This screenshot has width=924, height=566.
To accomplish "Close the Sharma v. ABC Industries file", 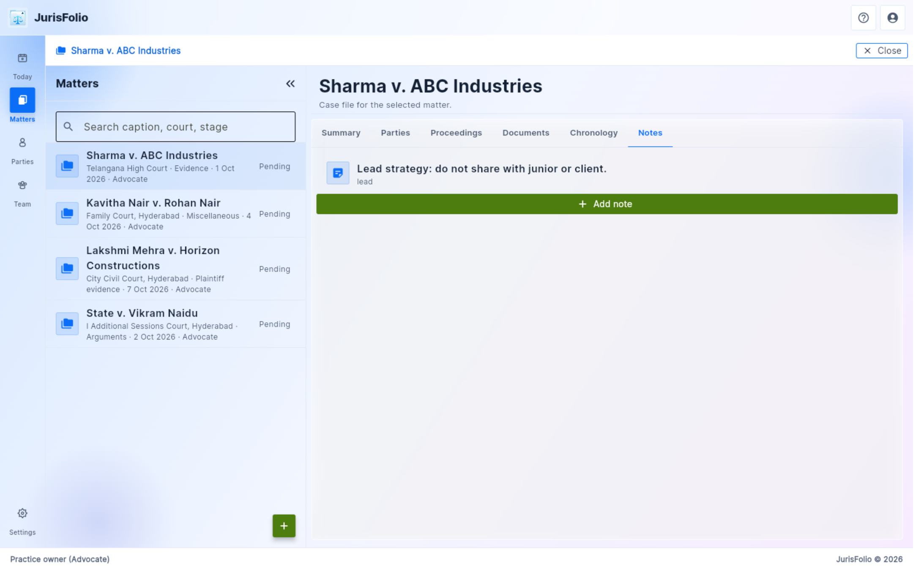I will point(881,51).
